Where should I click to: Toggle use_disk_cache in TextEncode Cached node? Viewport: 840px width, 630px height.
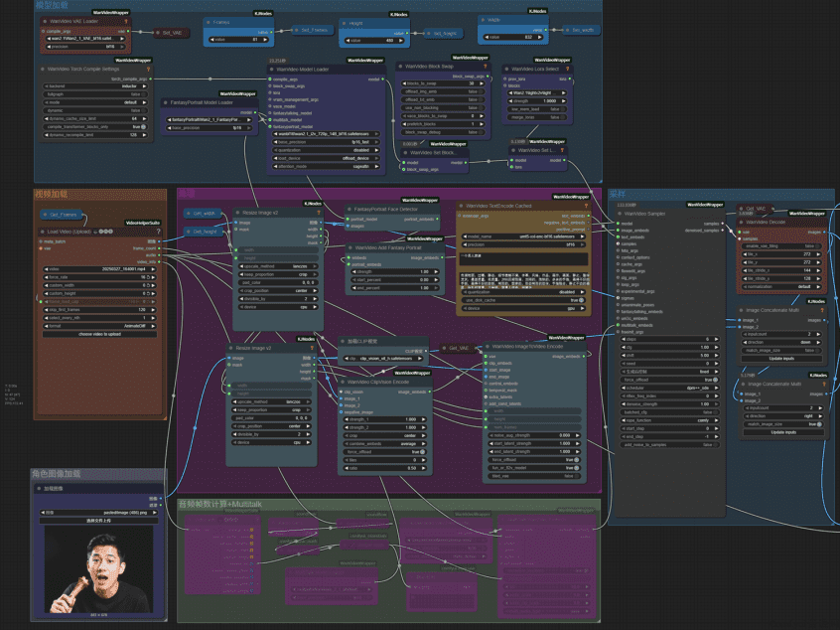(x=523, y=300)
